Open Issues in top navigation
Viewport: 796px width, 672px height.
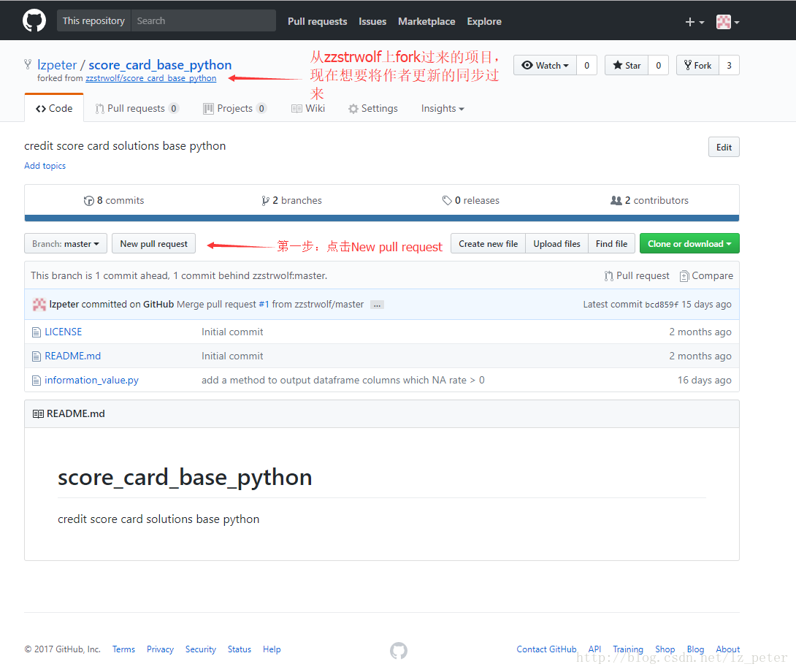pyautogui.click(x=372, y=21)
